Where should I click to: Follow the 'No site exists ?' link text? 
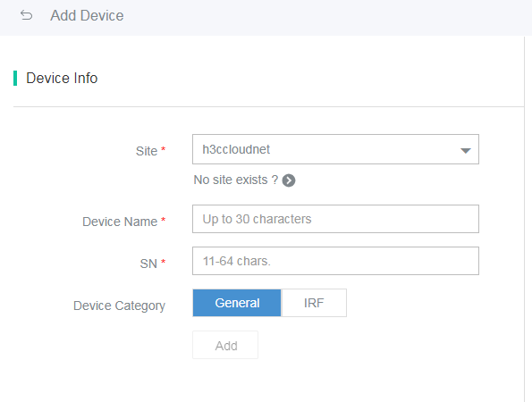point(236,180)
